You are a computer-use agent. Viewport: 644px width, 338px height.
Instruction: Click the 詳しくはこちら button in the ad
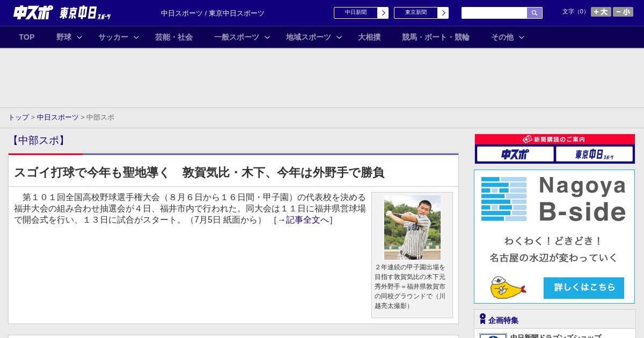click(x=584, y=288)
